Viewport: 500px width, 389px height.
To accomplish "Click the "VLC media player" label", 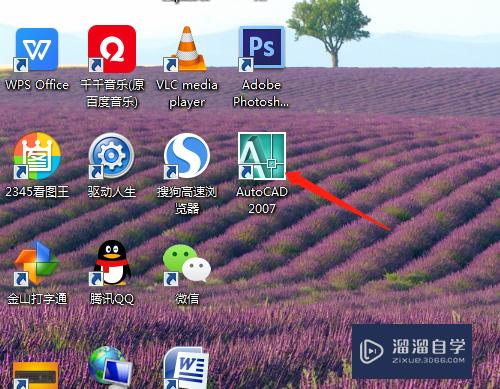I will pos(187,94).
